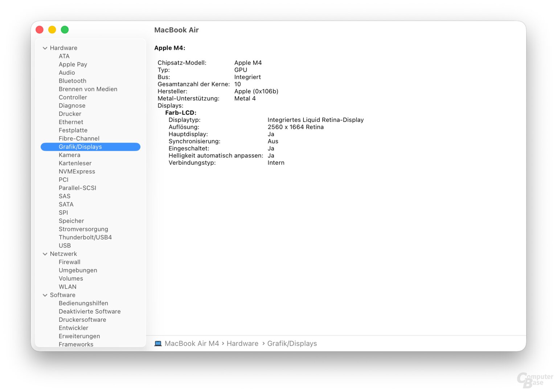Screen dimensions: 557x392
Task: Click the 2560 x 1664 Retina value
Action: pos(296,127)
